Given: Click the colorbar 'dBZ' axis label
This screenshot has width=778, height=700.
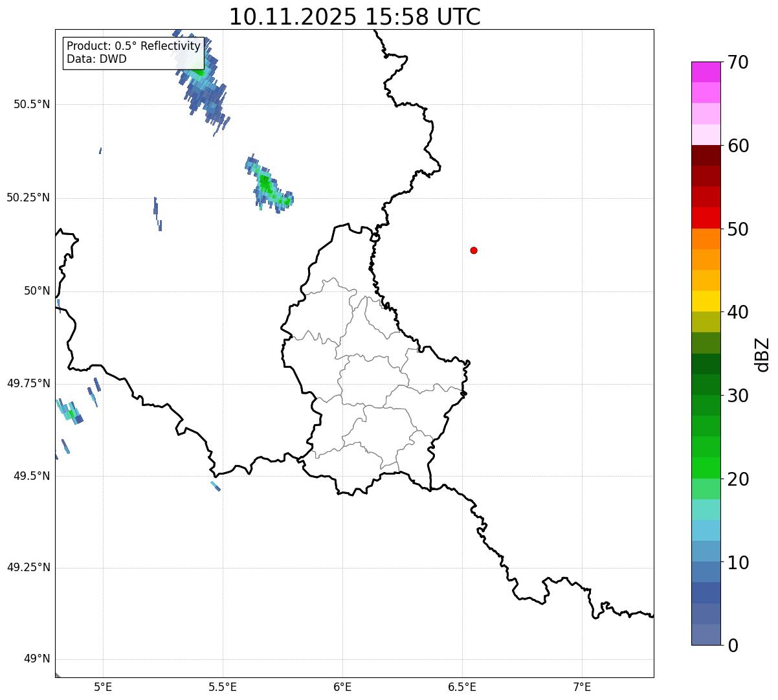Looking at the screenshot, I should pos(762,354).
